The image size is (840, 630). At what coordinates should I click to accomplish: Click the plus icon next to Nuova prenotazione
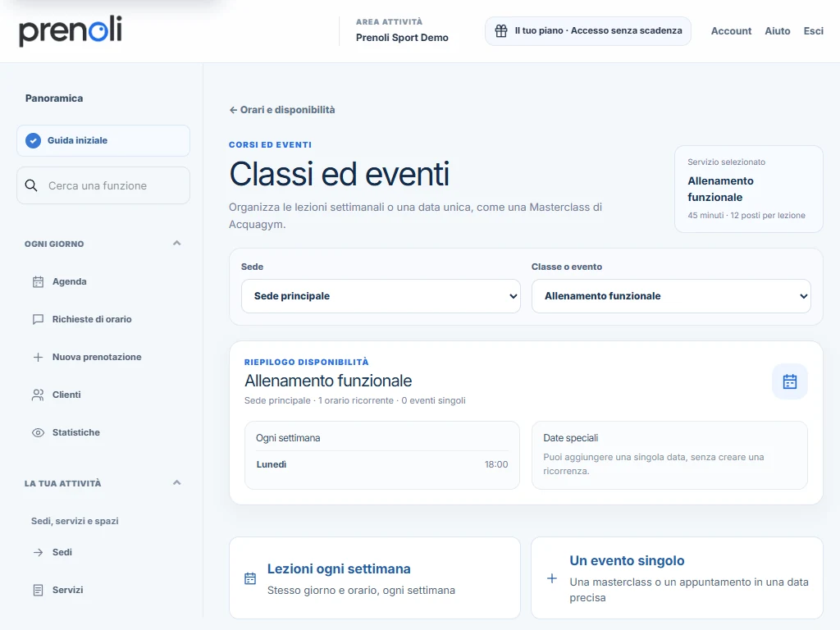[x=38, y=358]
